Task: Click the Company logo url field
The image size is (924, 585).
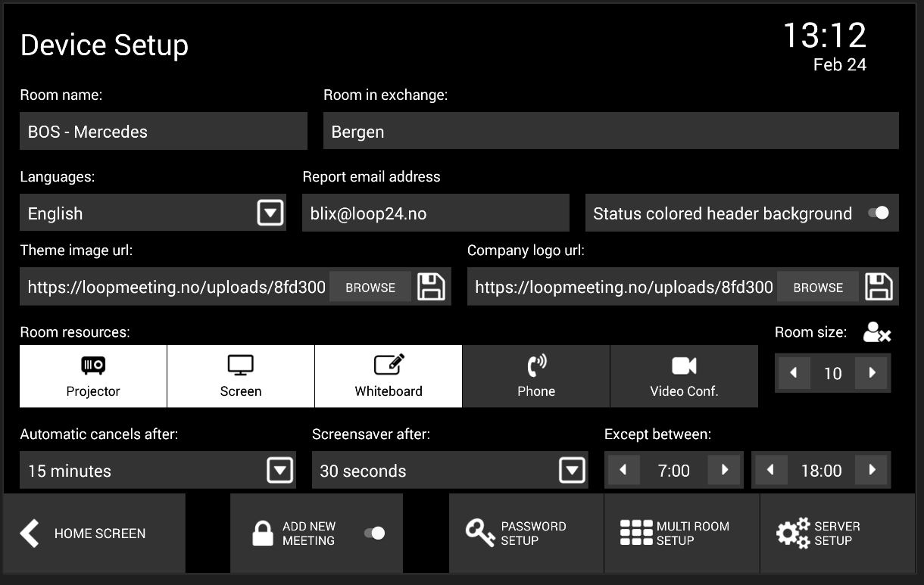Action: [x=623, y=287]
